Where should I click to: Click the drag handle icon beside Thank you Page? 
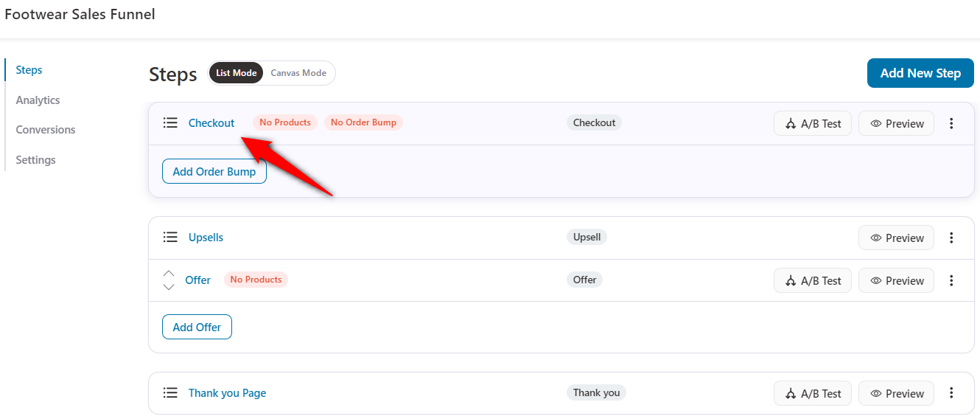click(170, 392)
